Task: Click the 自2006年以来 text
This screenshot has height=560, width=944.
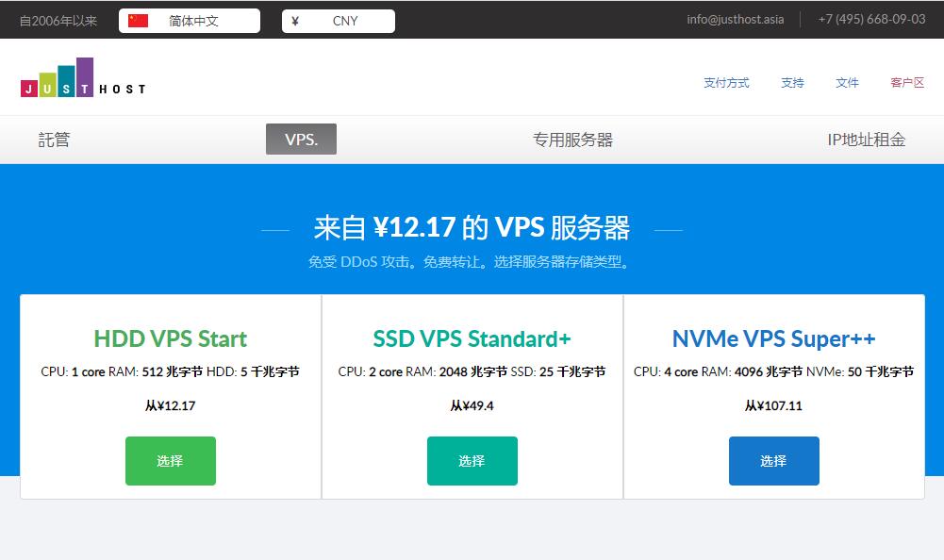Action: click(58, 21)
